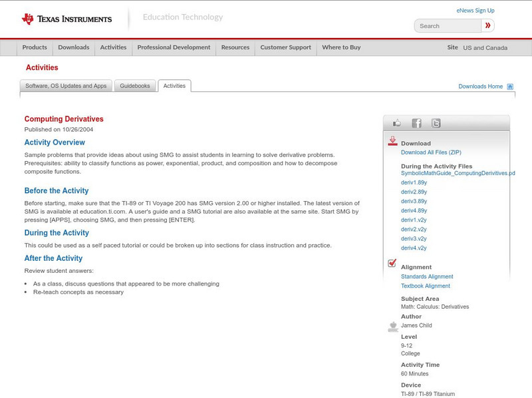Screen dimensions: 532x398
Task: Open the Activities nav menu
Action: pyautogui.click(x=113, y=47)
